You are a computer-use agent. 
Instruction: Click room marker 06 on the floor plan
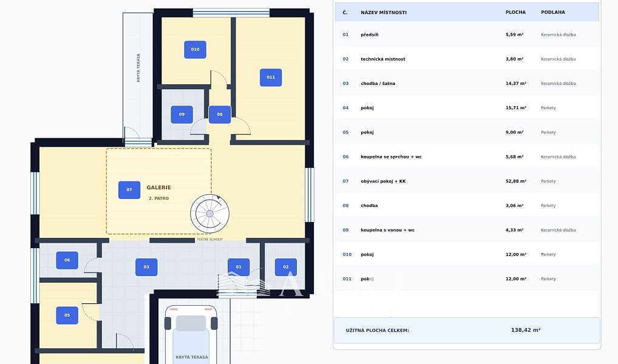67,260
